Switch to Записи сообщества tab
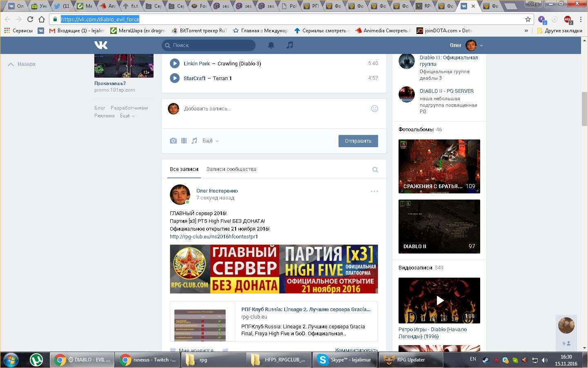This screenshot has height=368, width=588. 232,169
